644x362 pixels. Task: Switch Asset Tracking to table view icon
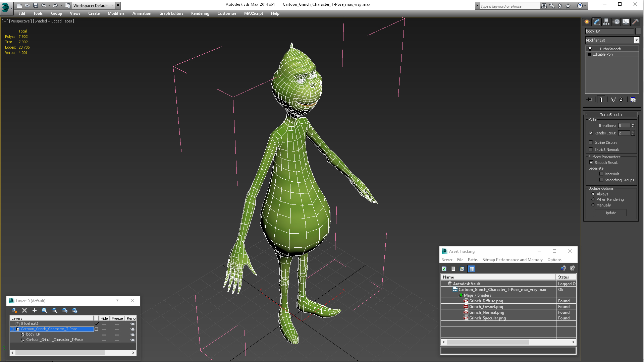tap(471, 269)
